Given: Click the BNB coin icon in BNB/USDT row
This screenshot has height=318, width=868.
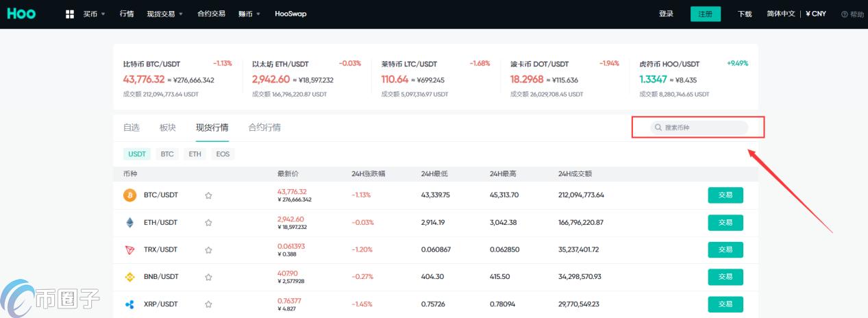Looking at the screenshot, I should (129, 277).
